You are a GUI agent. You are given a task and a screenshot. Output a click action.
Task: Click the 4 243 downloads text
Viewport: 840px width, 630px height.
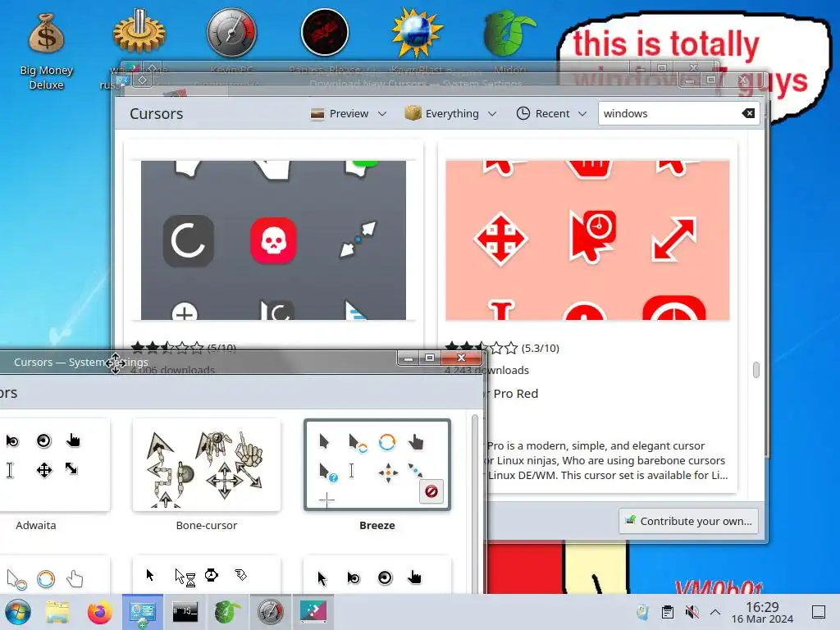[x=486, y=370]
